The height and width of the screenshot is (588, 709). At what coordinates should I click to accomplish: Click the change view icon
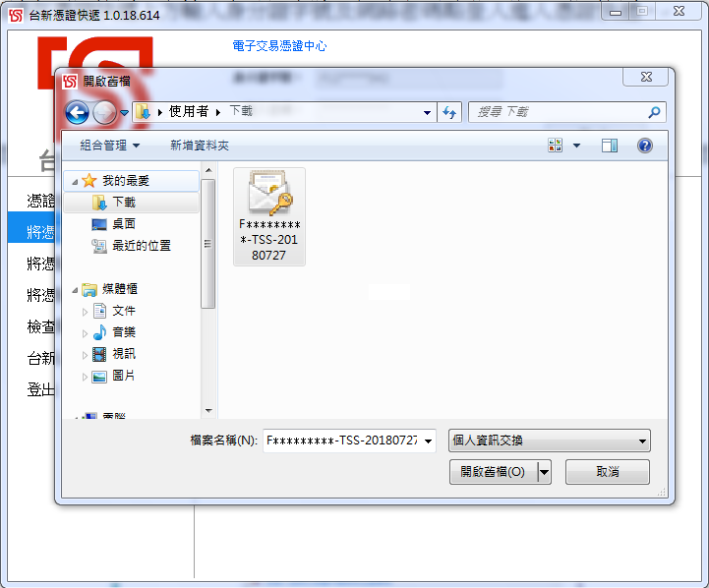pos(556,146)
